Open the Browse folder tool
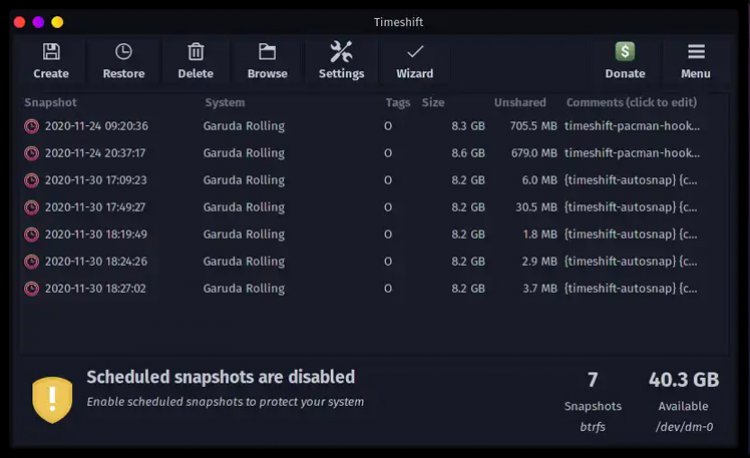Image resolution: width=750 pixels, height=458 pixels. coord(267,52)
